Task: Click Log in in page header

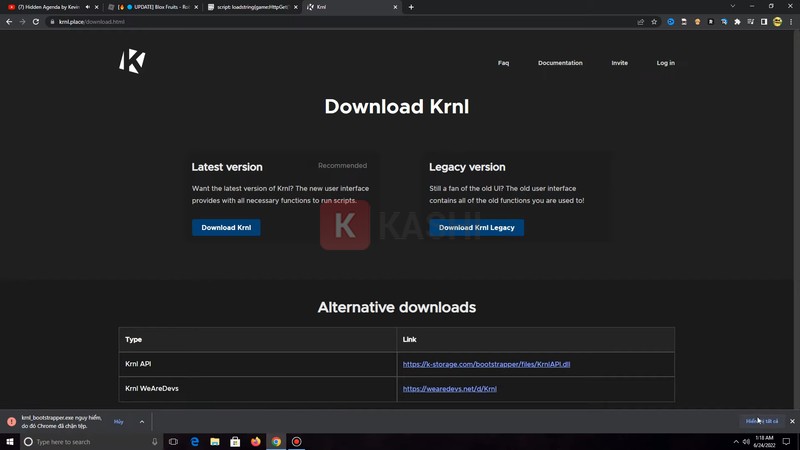Action: pyautogui.click(x=665, y=63)
